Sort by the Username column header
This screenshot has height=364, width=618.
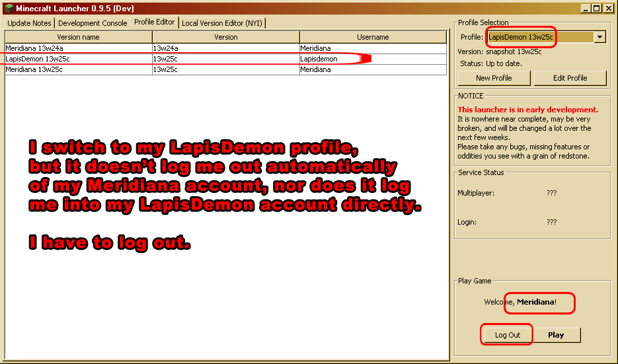pos(373,37)
